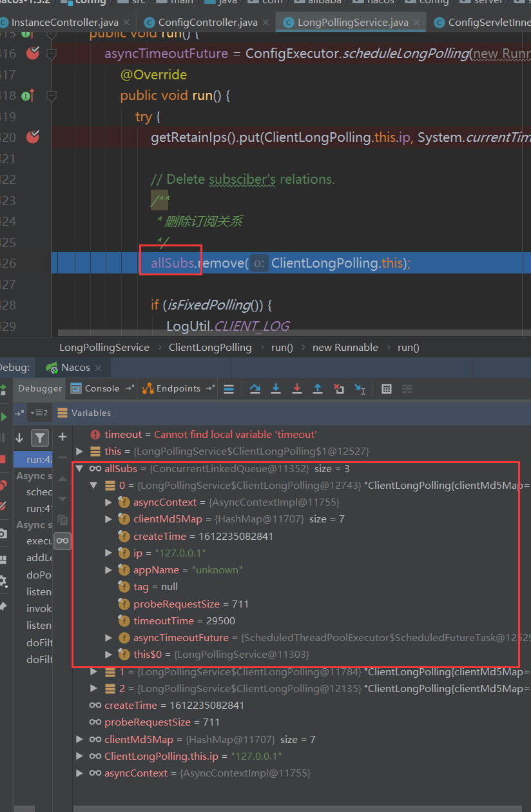Select the 'tag = null' variable row
The image size is (531, 812).
(302, 587)
